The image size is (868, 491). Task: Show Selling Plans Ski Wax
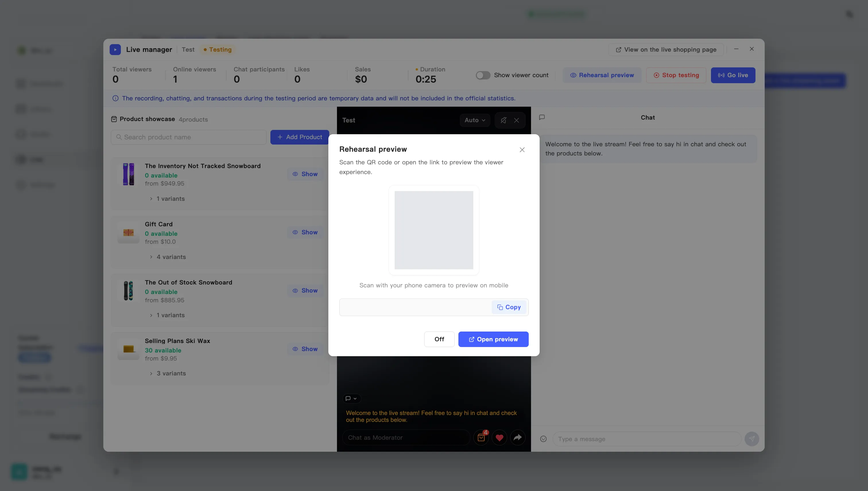click(x=305, y=349)
